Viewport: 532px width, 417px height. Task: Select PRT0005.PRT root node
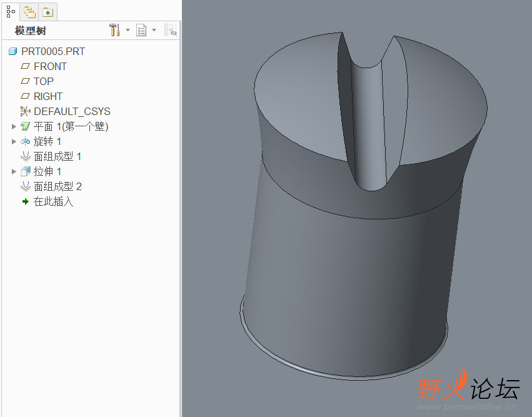53,51
